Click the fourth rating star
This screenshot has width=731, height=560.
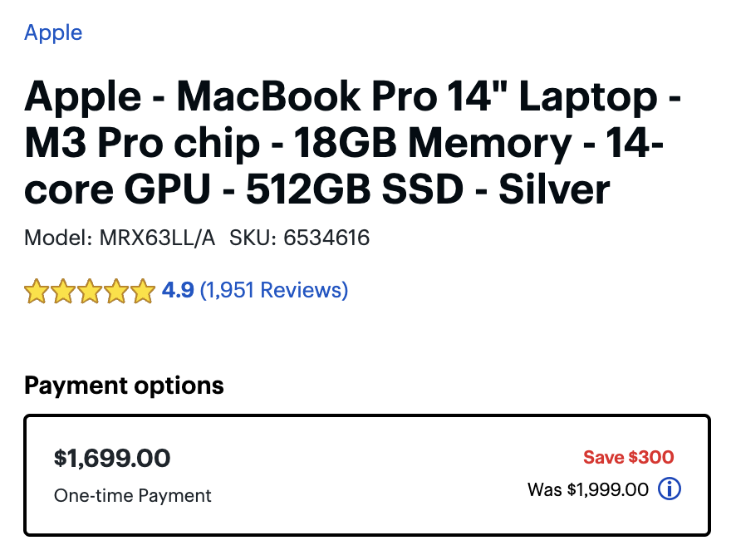(116, 291)
